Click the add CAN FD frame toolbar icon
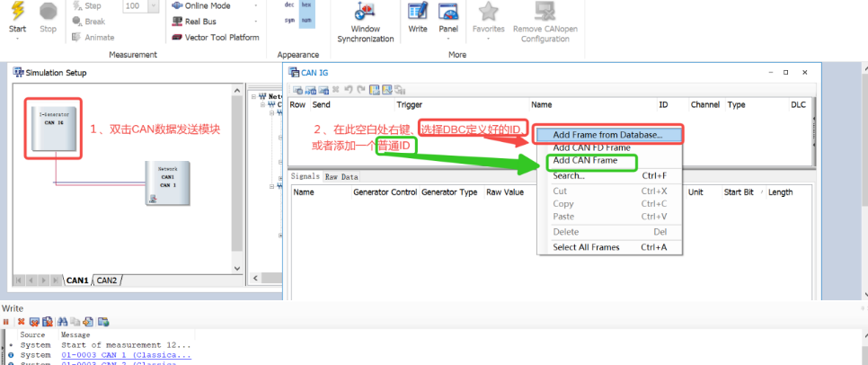868x365 pixels. point(311,90)
